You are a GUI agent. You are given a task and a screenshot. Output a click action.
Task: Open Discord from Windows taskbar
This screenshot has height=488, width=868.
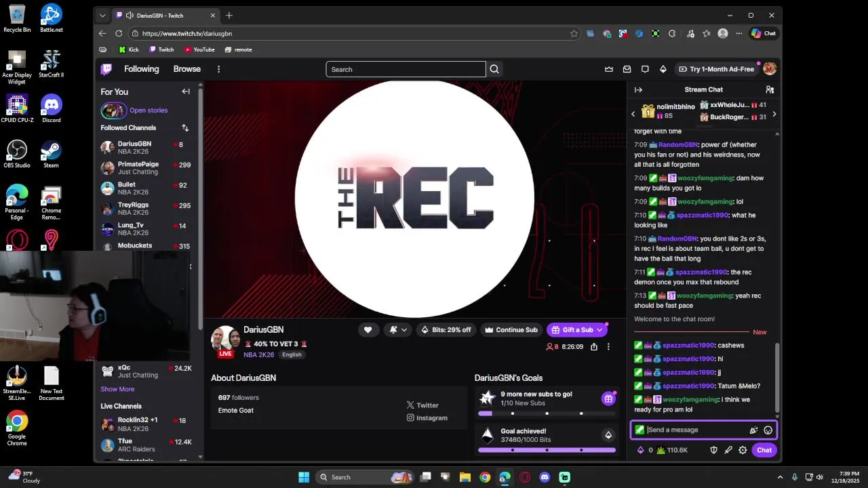click(545, 477)
